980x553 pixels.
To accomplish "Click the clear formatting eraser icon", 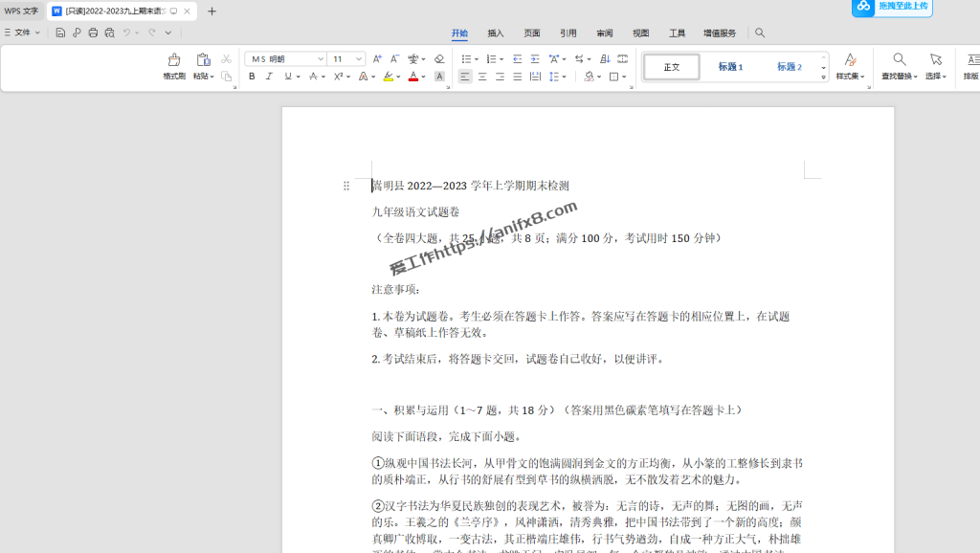I will tap(439, 59).
